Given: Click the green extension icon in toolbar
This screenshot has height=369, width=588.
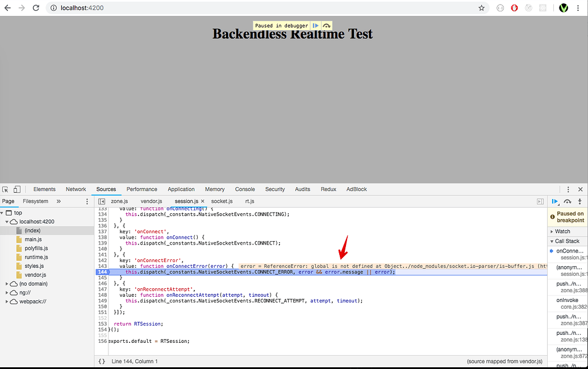Looking at the screenshot, I should (564, 8).
